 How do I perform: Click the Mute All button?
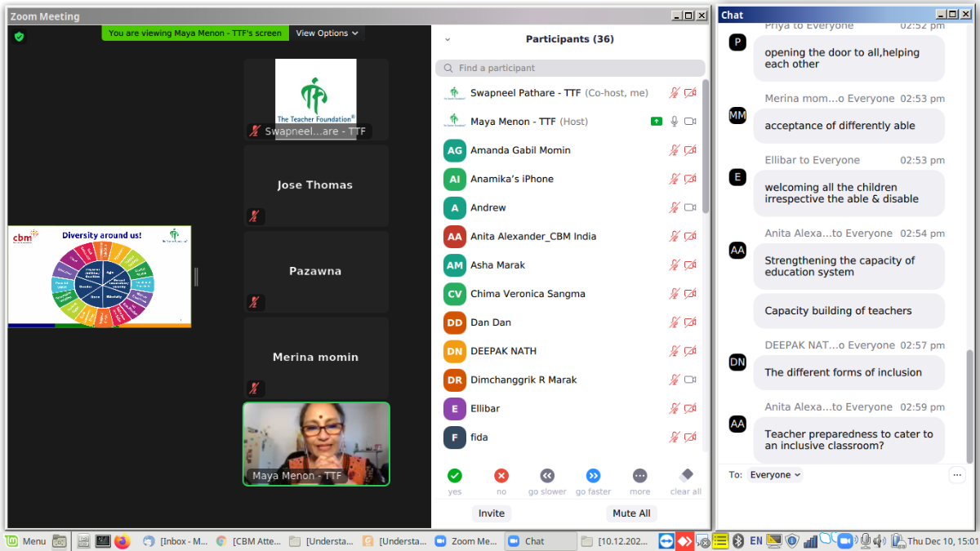631,513
